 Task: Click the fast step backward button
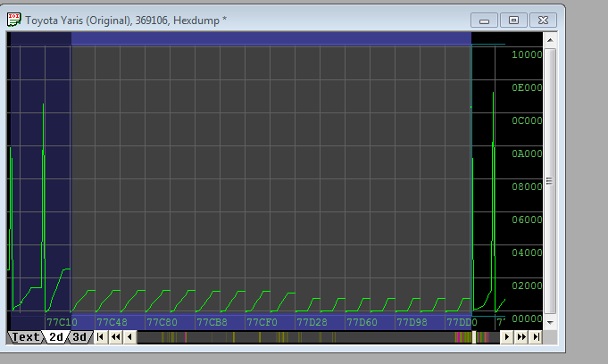(x=115, y=337)
